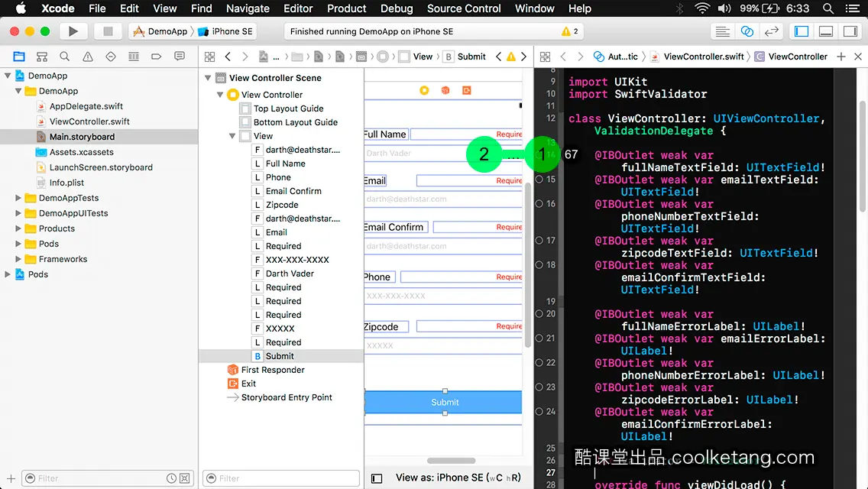The image size is (868, 489).
Task: Toggle the document outline visibility
Action: pyautogui.click(x=377, y=478)
